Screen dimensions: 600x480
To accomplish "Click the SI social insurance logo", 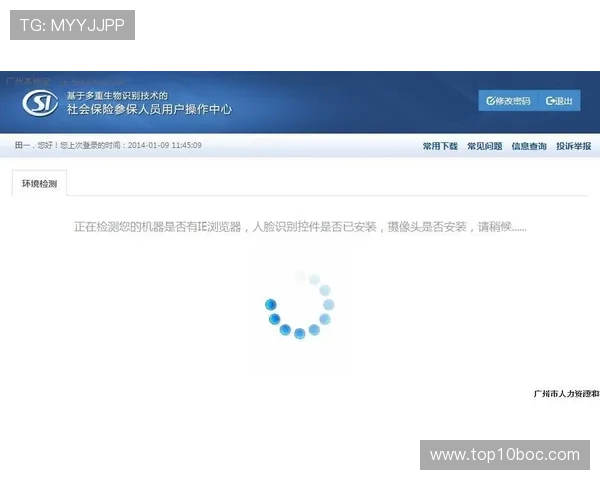I will (40, 103).
